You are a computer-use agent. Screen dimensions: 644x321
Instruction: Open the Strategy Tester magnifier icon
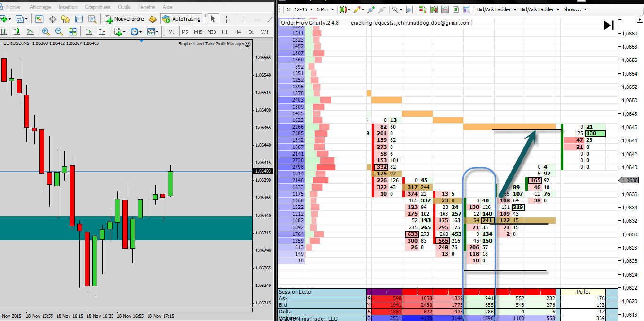pos(92,19)
